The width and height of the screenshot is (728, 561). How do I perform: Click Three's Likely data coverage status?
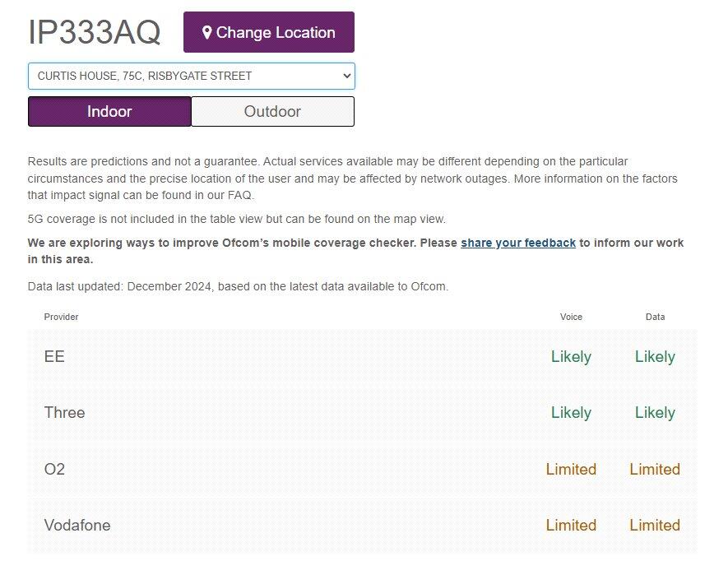tap(655, 413)
